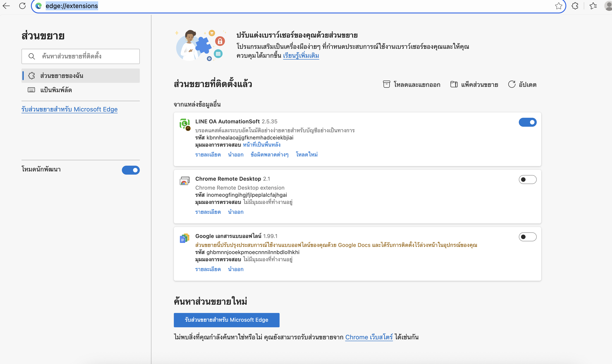
Task: Open the favorites list icon
Action: (593, 6)
